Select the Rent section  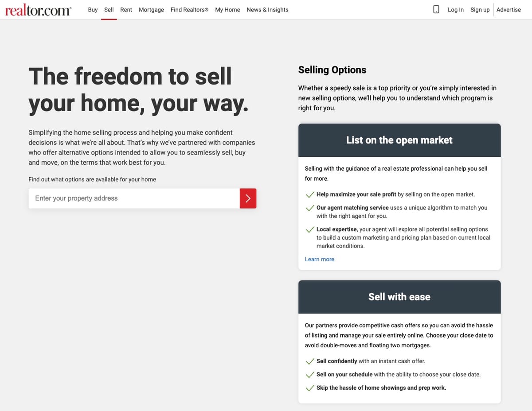click(126, 9)
